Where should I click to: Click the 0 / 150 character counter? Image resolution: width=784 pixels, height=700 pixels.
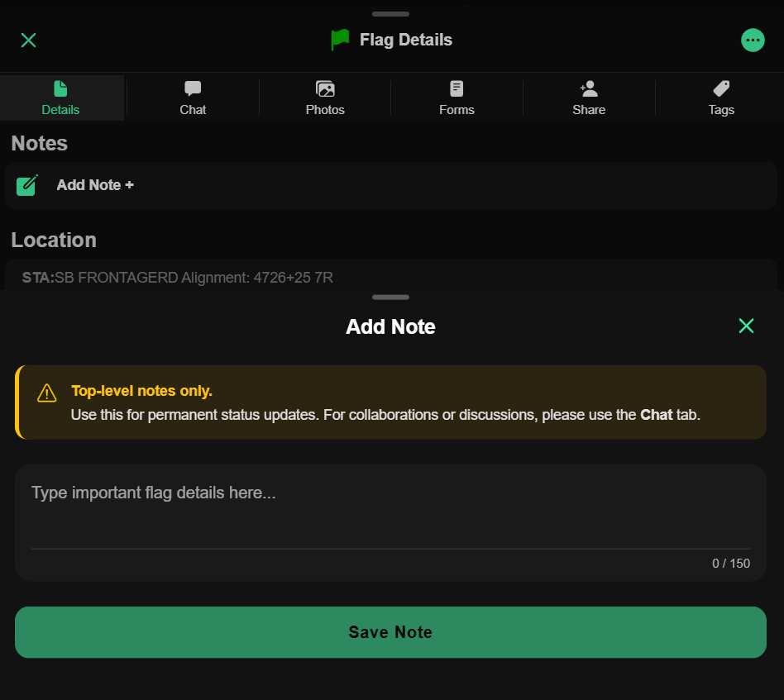coord(730,564)
